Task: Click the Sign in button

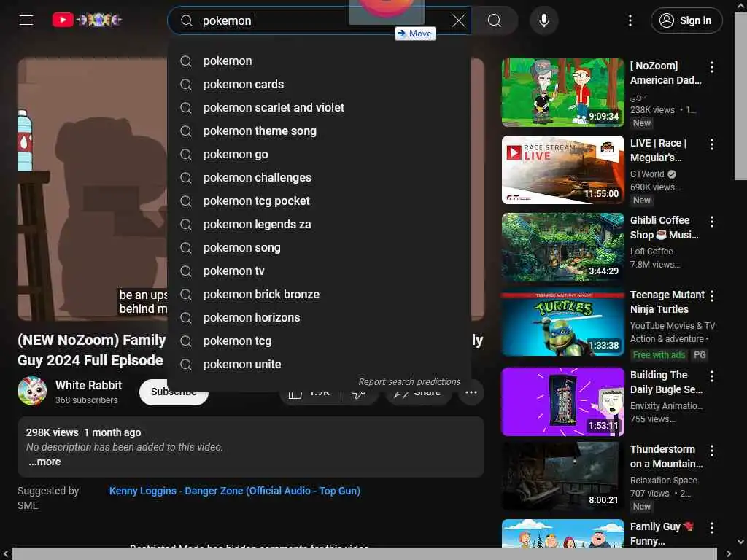Action: tap(686, 20)
